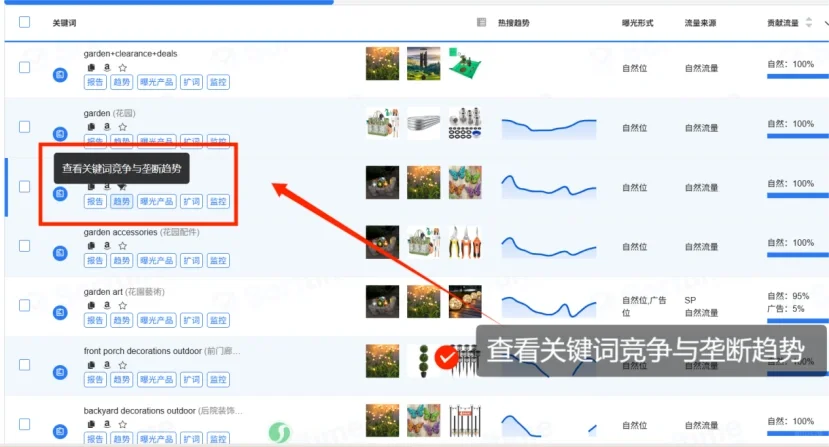The height and width of the screenshot is (447, 829).
Task: Click blue circle icon in front porch decorations row
Action: [x=60, y=372]
